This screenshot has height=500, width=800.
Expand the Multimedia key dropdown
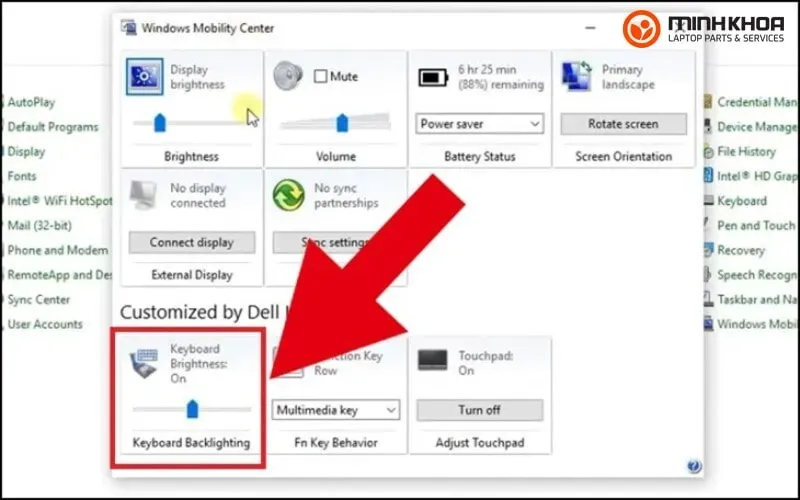pos(335,410)
